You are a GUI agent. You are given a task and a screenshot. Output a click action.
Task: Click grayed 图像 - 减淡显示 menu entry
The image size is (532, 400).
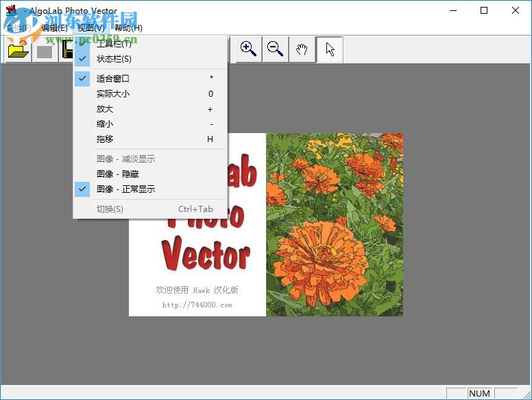pyautogui.click(x=150, y=159)
